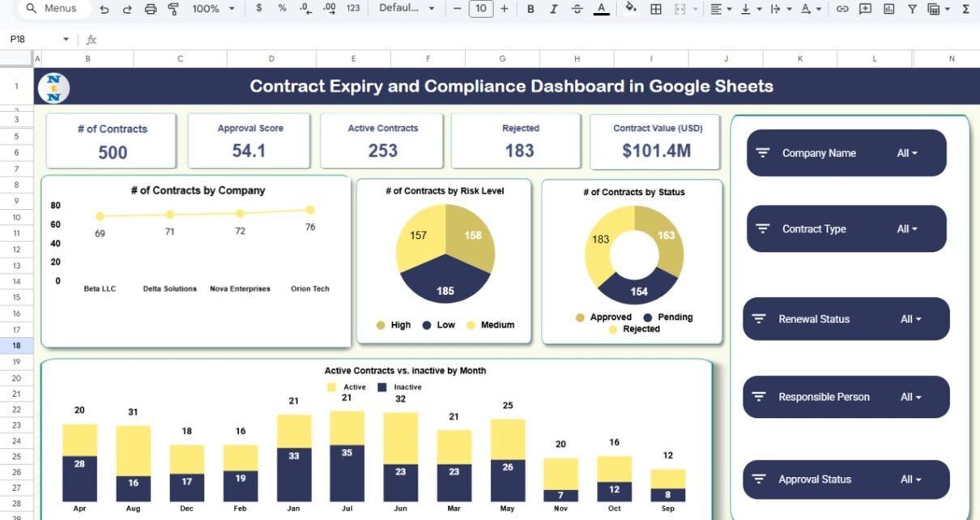Open the Menus search box
This screenshot has width=980, height=520.
coord(52,9)
